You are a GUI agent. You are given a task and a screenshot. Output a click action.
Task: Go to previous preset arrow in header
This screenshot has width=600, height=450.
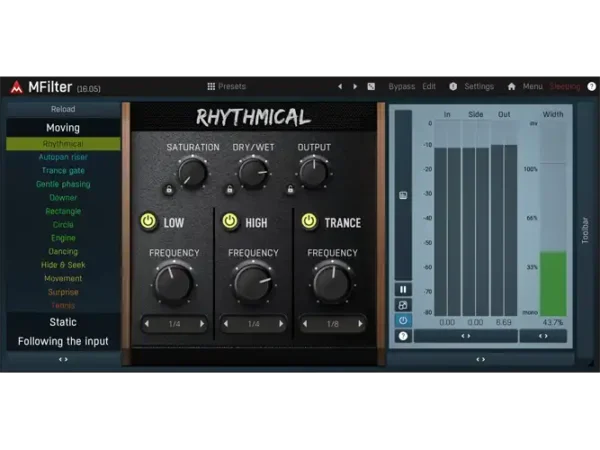pyautogui.click(x=340, y=86)
